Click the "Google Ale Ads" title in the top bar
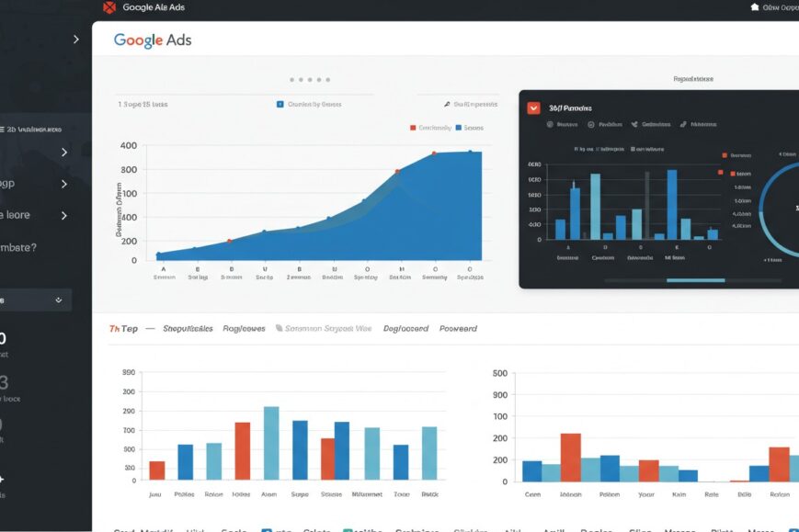 coord(154,7)
